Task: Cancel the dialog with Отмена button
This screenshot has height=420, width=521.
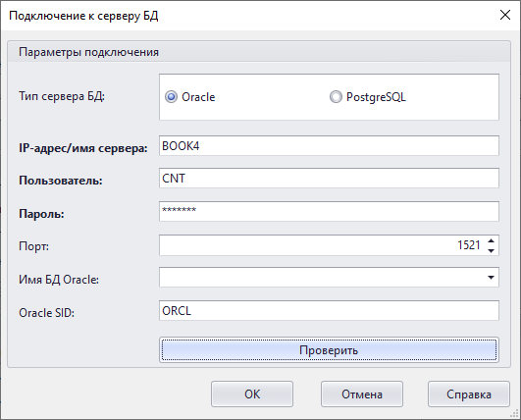Action: point(362,394)
